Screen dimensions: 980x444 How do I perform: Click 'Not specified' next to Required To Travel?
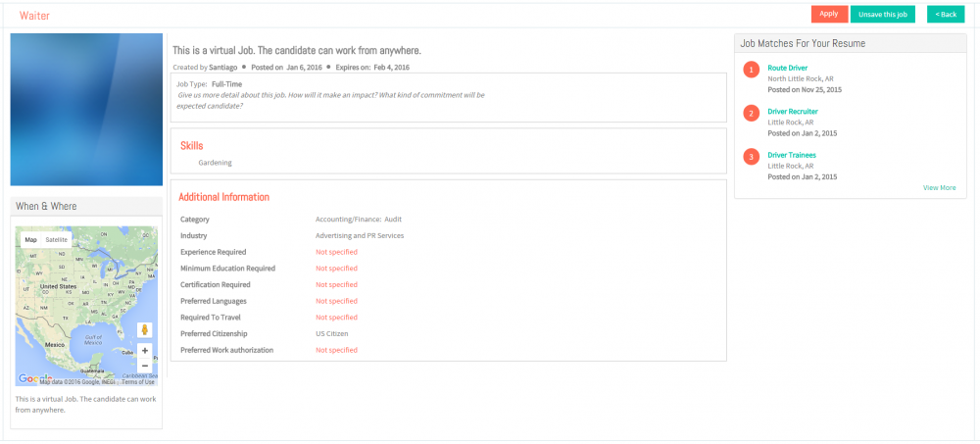coord(336,317)
